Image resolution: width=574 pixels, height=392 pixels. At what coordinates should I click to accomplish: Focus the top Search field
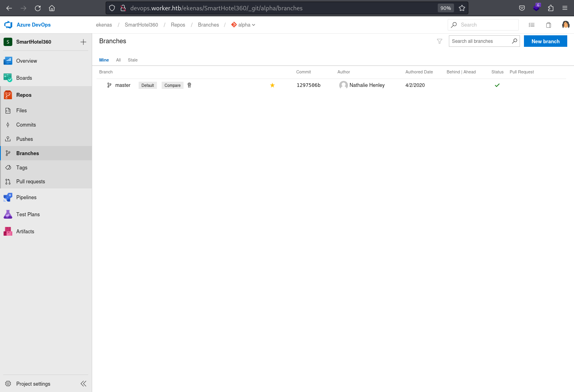[483, 25]
